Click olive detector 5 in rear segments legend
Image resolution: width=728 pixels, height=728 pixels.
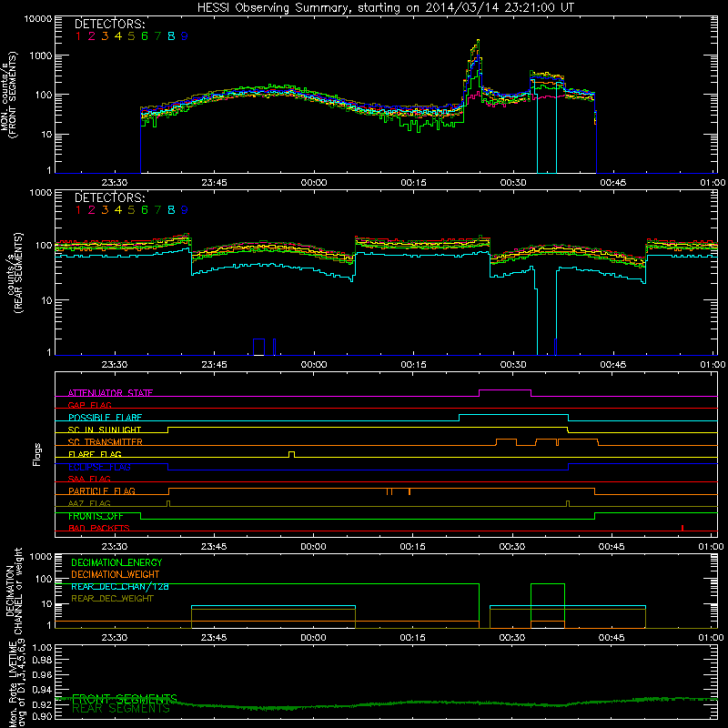click(131, 210)
